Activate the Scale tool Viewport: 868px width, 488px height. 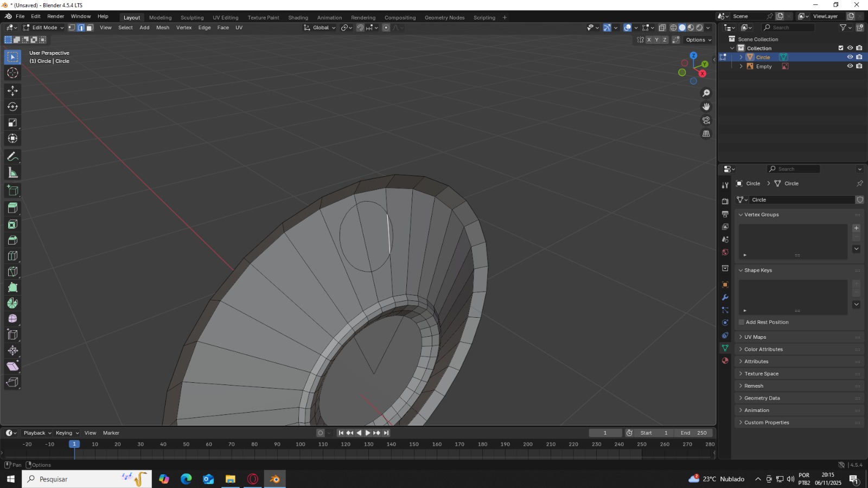click(12, 123)
